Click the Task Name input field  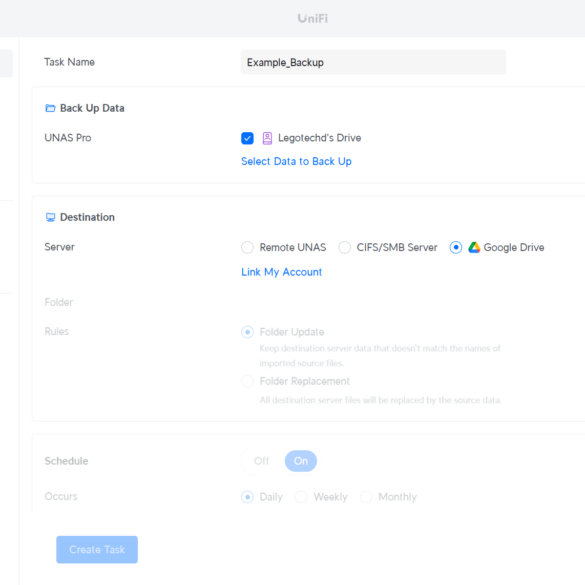pyautogui.click(x=373, y=62)
